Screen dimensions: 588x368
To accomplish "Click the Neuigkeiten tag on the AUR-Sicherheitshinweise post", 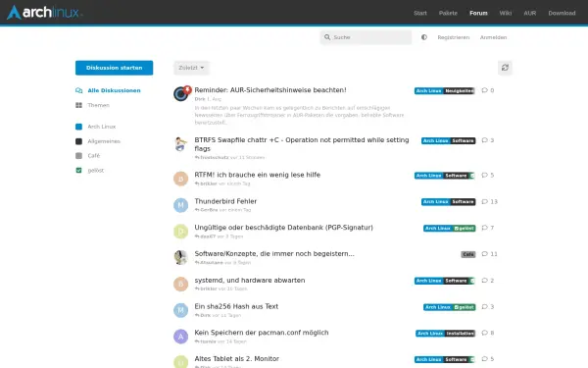I will 460,91.
